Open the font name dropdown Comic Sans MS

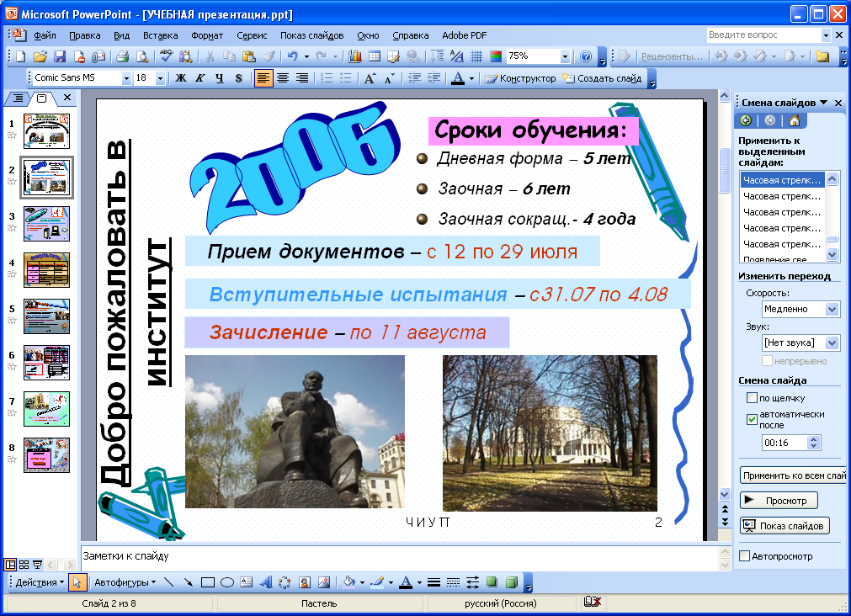pyautogui.click(x=126, y=78)
